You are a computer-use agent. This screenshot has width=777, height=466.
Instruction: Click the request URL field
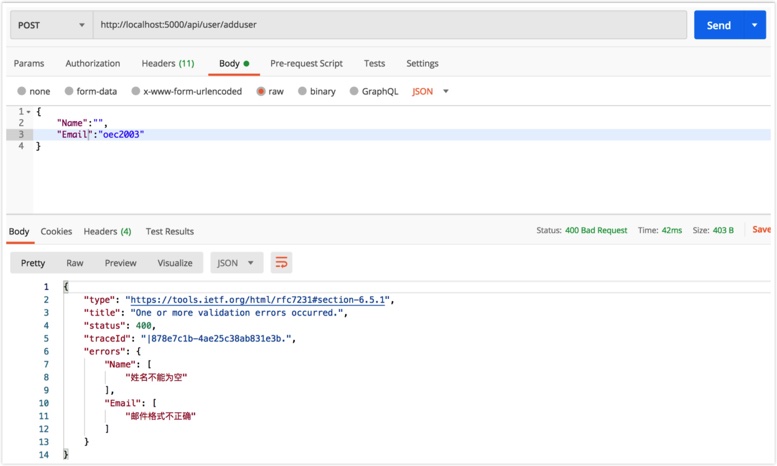[389, 25]
